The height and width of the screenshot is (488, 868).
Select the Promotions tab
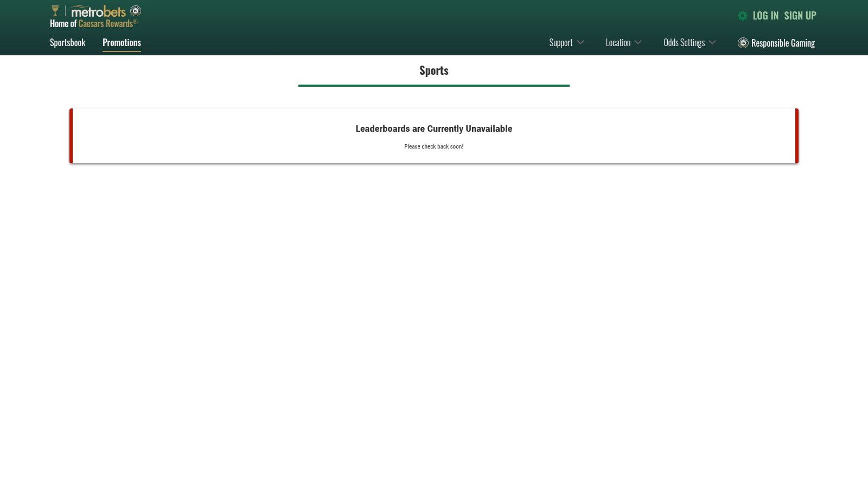click(122, 42)
